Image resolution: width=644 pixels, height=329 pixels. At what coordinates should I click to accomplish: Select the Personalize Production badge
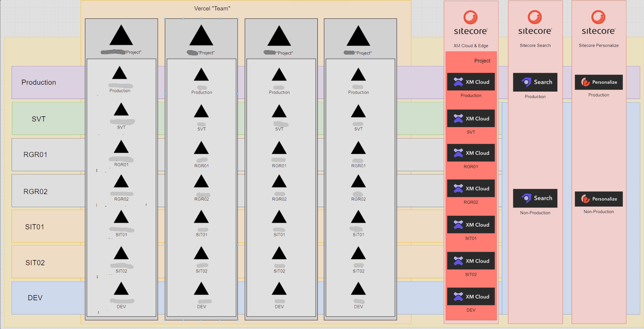point(599,82)
